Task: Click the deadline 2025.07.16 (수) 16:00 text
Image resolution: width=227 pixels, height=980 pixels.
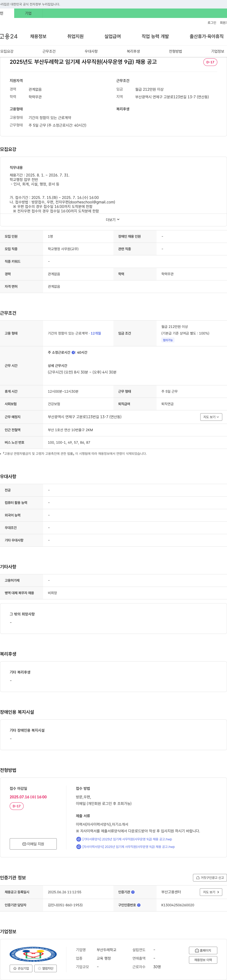Action: (28, 797)
